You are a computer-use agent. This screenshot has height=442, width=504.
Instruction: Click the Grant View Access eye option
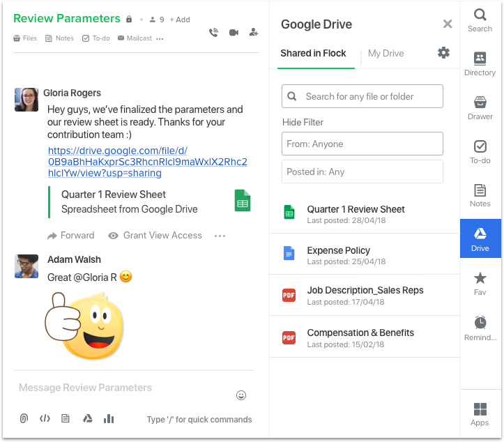(x=155, y=236)
